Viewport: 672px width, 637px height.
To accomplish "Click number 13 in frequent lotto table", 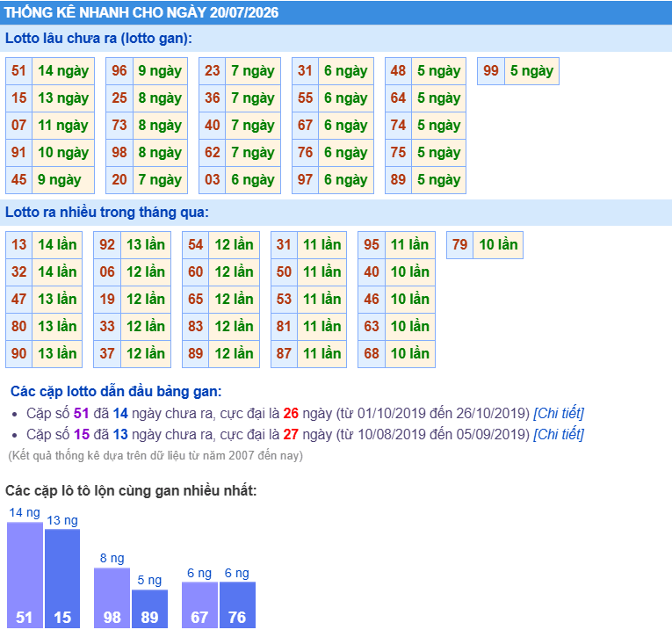I will pyautogui.click(x=18, y=245).
